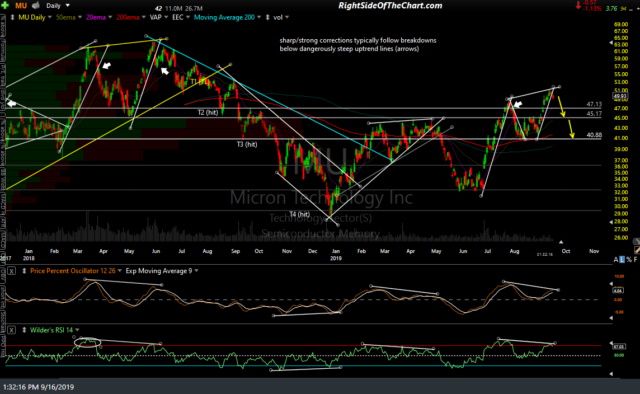The image size is (640, 394).
Task: Expand the VAP indicator dropdown
Action: [166, 18]
